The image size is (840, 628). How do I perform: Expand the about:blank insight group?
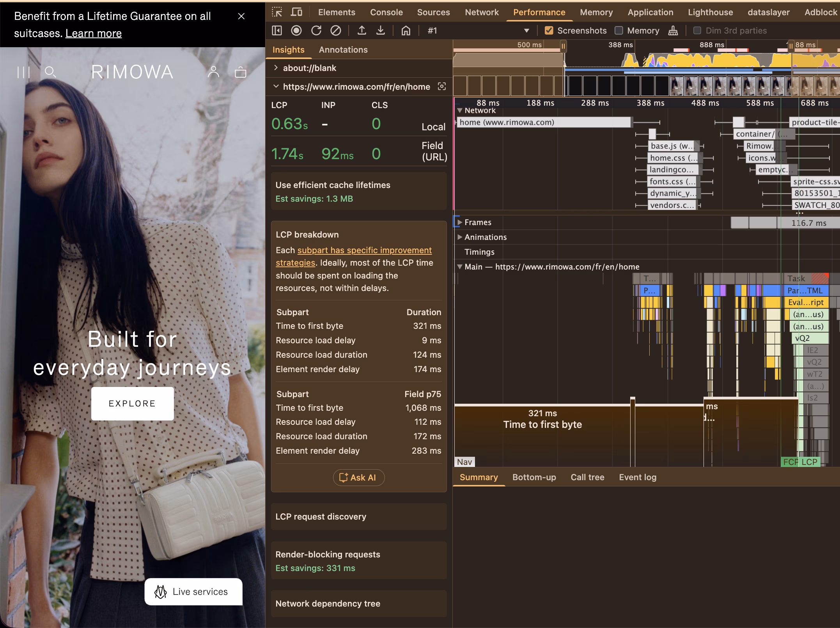[x=276, y=68]
